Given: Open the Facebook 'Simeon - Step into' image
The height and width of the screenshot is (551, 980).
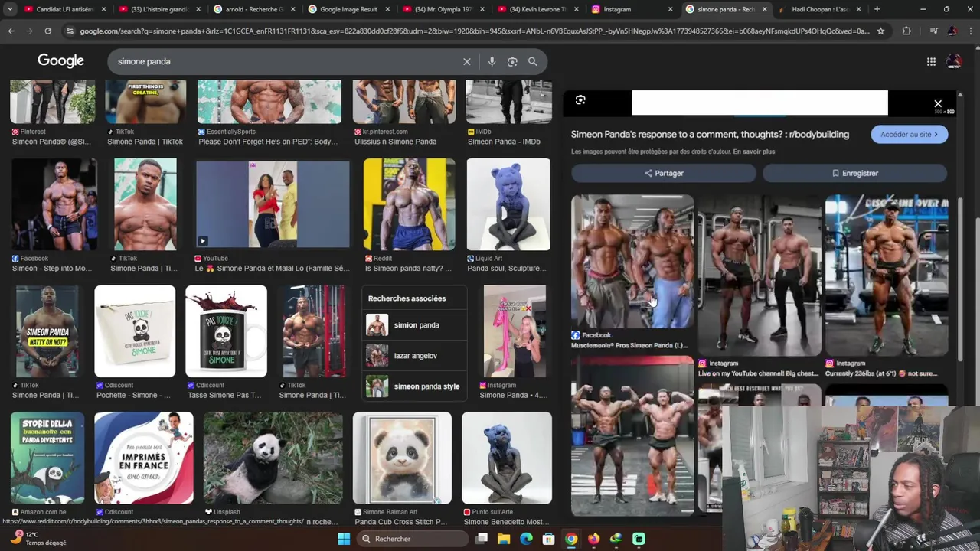Looking at the screenshot, I should pos(54,204).
